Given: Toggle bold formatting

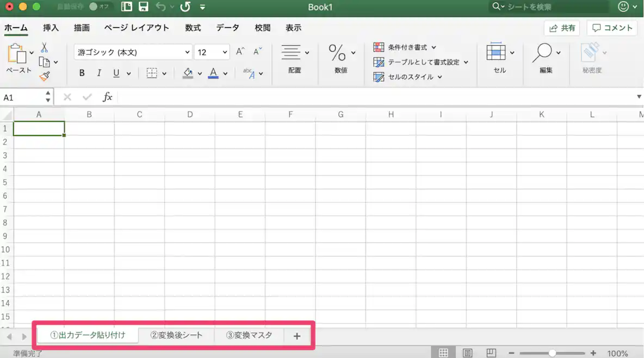Looking at the screenshot, I should [x=82, y=72].
